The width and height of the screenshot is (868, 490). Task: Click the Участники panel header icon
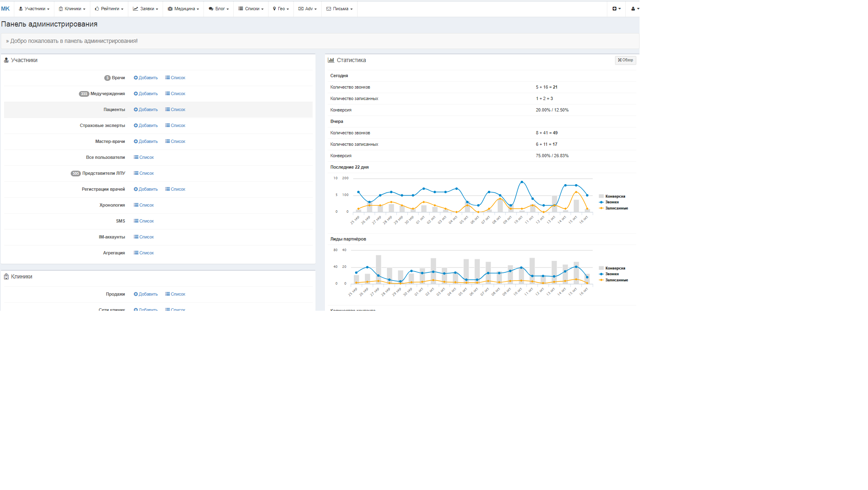(x=6, y=60)
